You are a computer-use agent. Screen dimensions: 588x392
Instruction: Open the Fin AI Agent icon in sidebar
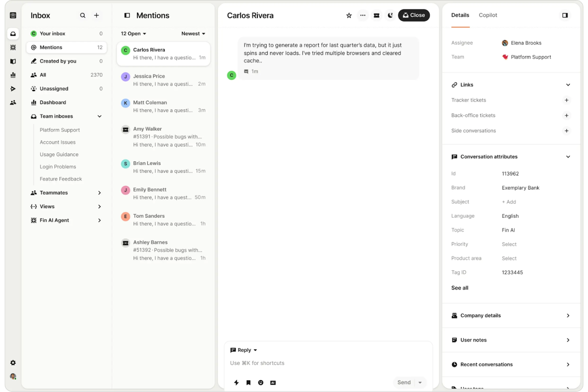pos(13,47)
